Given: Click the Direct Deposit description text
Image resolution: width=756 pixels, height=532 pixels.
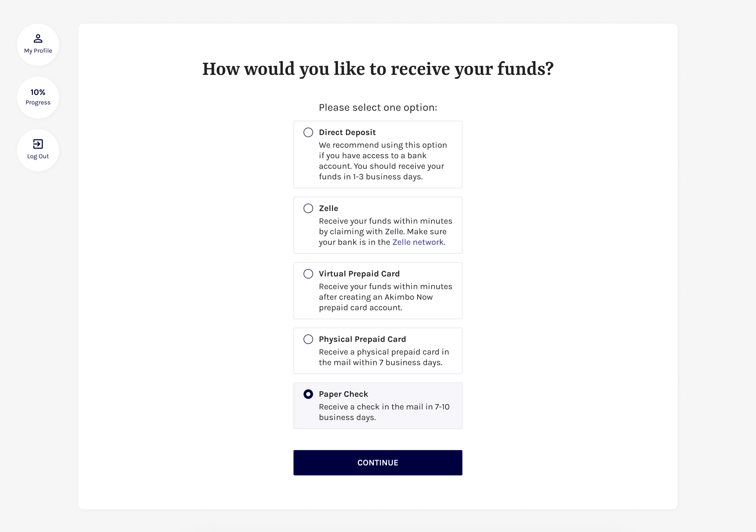Looking at the screenshot, I should pos(383,161).
